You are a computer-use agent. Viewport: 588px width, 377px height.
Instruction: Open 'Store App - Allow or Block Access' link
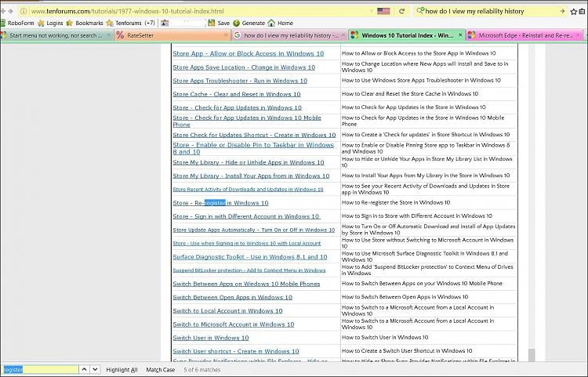coord(249,53)
